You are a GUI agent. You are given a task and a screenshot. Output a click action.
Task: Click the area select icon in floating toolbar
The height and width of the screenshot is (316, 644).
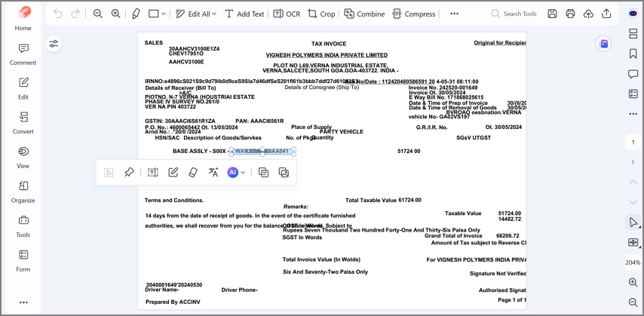(x=109, y=173)
